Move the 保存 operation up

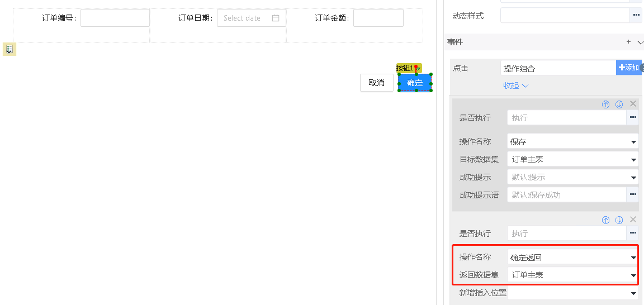(x=605, y=104)
